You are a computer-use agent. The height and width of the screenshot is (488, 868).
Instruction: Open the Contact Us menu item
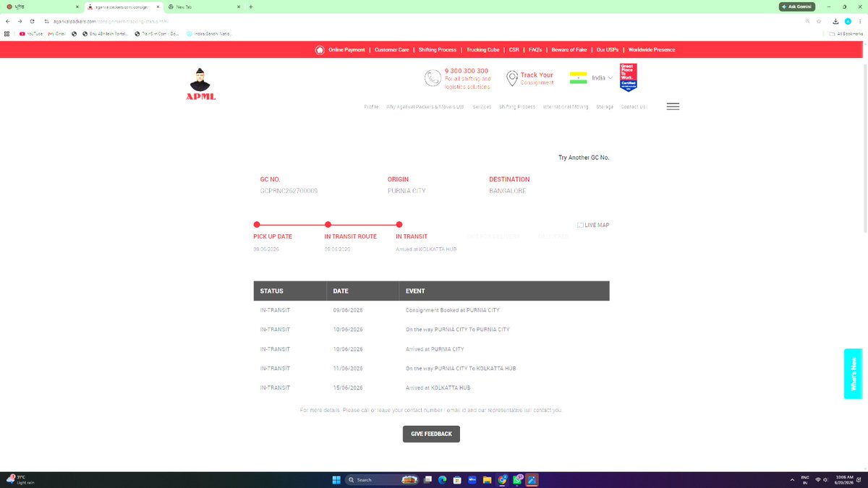[633, 107]
